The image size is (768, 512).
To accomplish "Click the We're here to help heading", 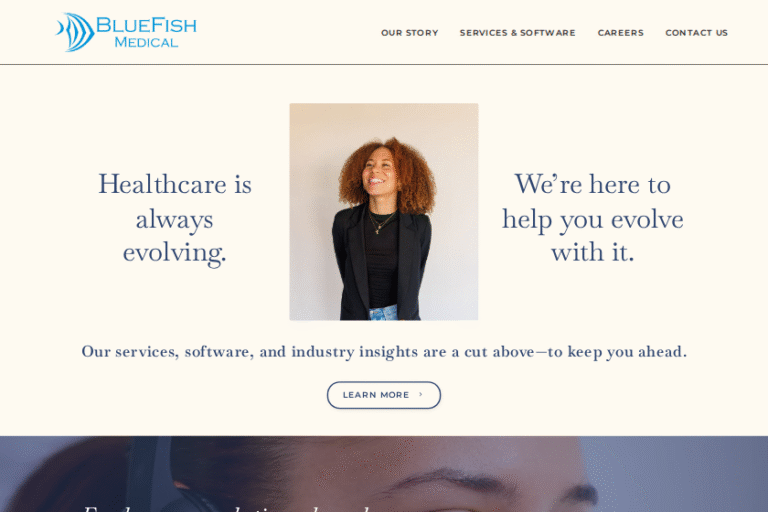I will pyautogui.click(x=593, y=218).
